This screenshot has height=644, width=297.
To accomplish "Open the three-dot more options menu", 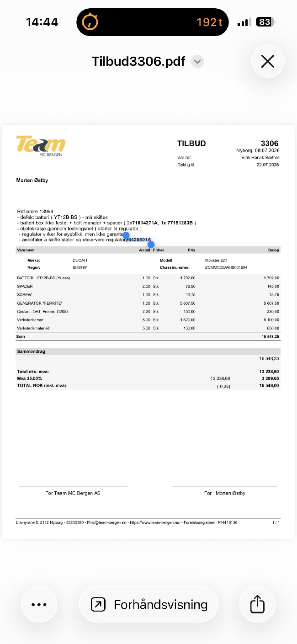I will pyautogui.click(x=39, y=604).
